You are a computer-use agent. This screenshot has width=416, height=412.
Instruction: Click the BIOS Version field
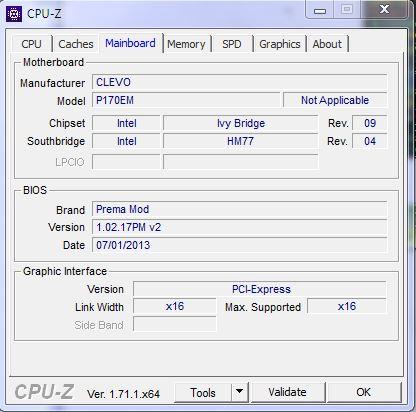click(x=239, y=227)
